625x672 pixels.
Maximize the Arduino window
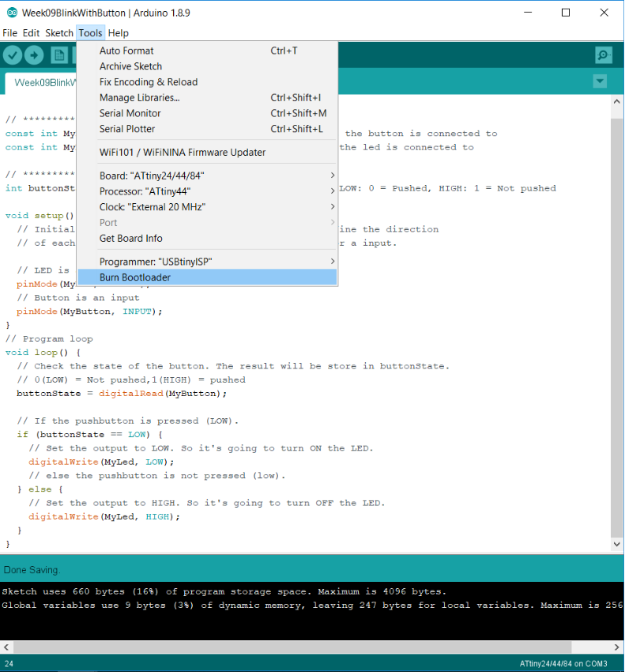[x=566, y=13]
